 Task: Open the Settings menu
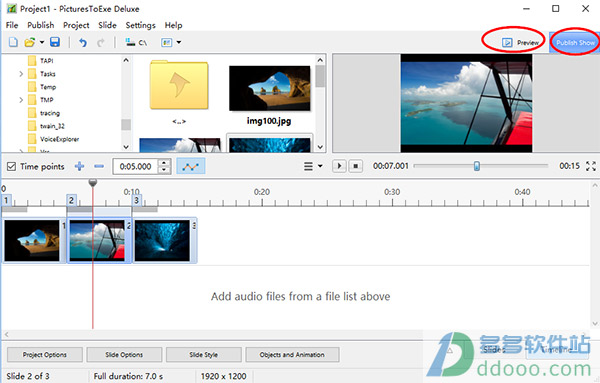click(140, 25)
